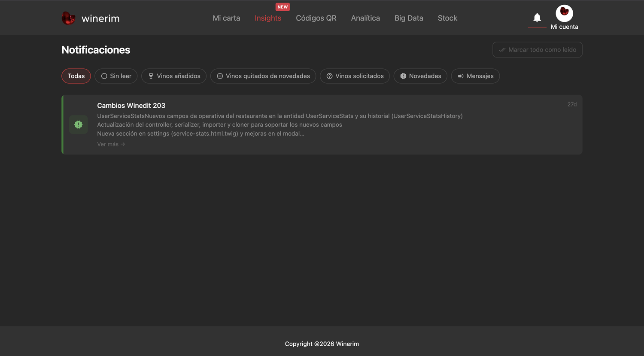
Task: Click the notification line starting 'Nueva sección en settings'
Action: point(200,134)
